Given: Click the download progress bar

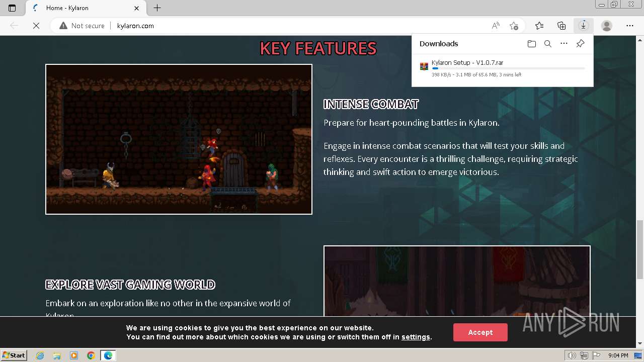Looking at the screenshot, I should tap(508, 68).
